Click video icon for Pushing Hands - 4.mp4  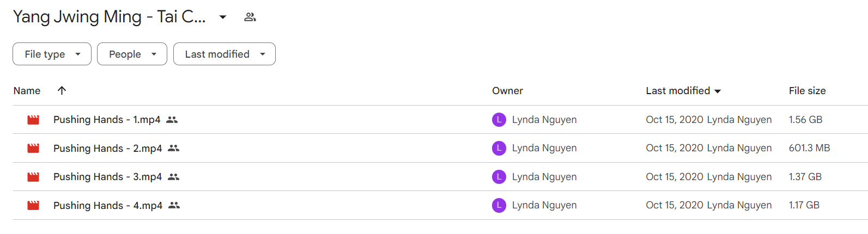(x=33, y=205)
